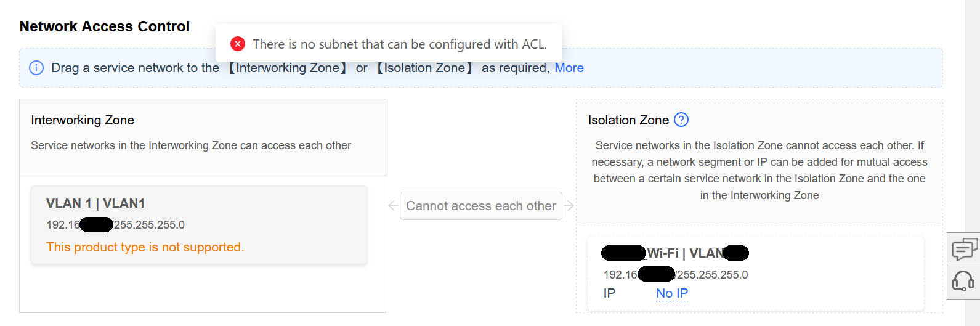Screen dimensions: 980x326
Task: Click the Cannot access each other button
Action: click(x=481, y=206)
